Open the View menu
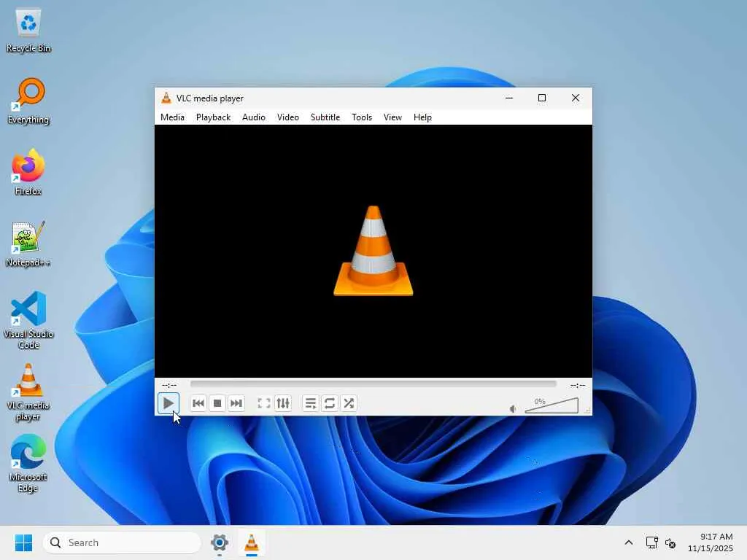This screenshot has height=560, width=747. (x=393, y=117)
